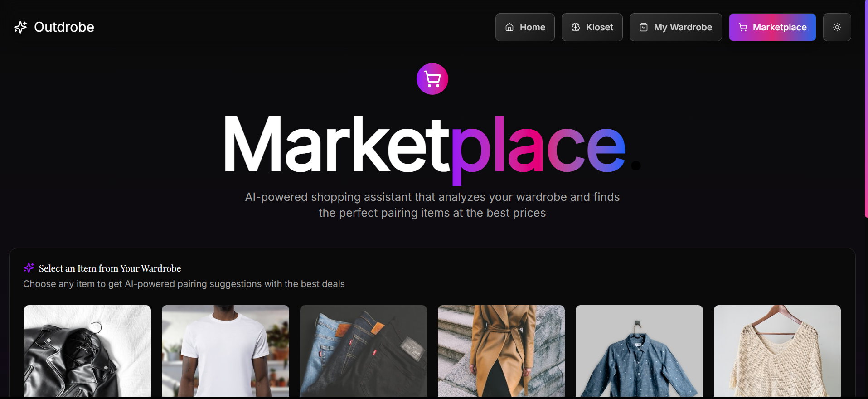The height and width of the screenshot is (399, 868).
Task: Click the bag icon in My Wardrobe
Action: (x=644, y=27)
